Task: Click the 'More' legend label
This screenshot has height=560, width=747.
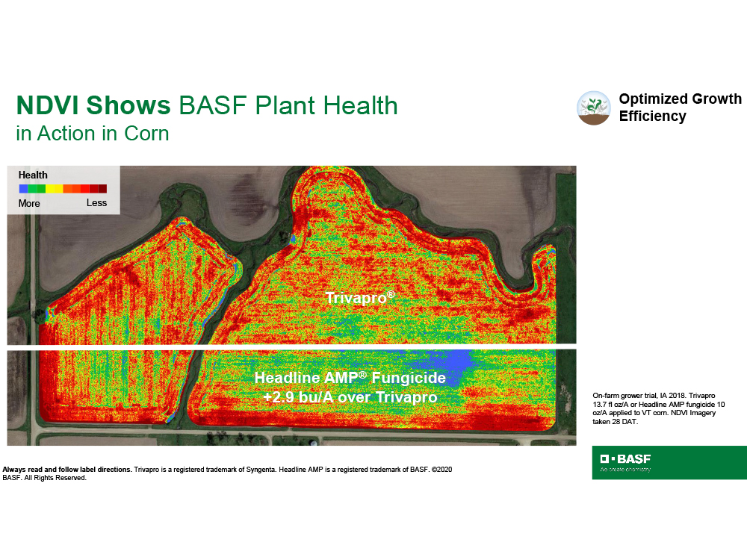Action: click(29, 203)
